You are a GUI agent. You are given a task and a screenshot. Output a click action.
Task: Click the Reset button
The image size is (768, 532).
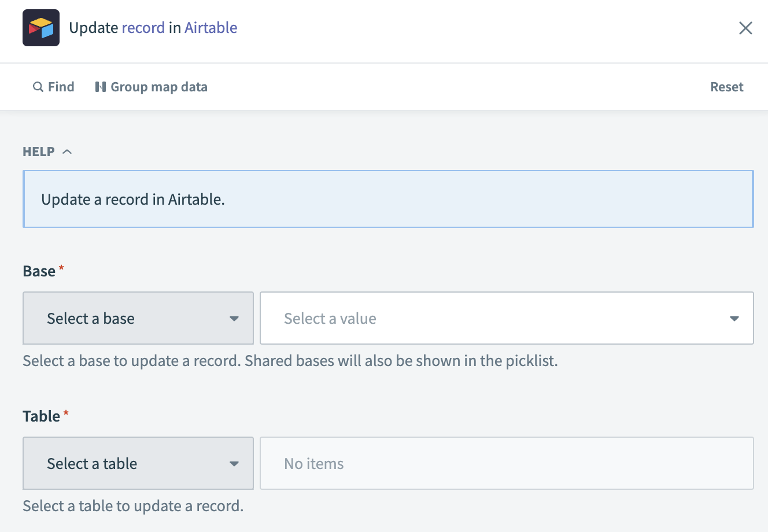[x=727, y=86]
